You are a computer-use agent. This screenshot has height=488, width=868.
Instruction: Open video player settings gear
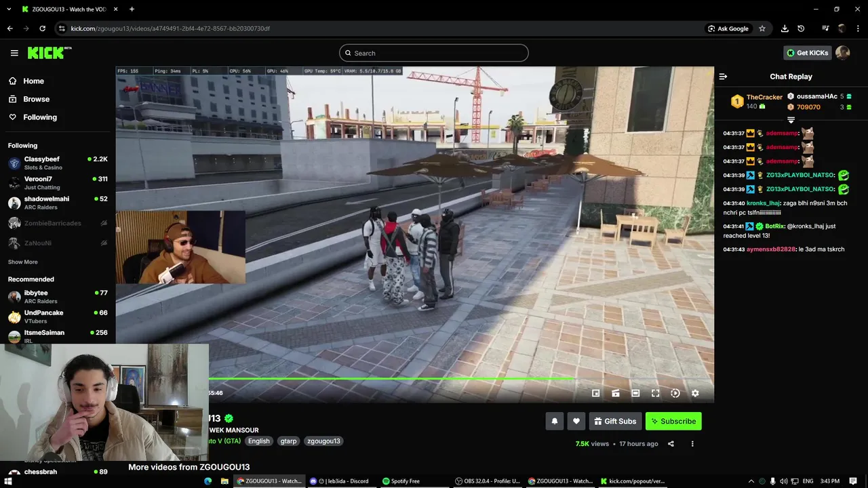695,393
